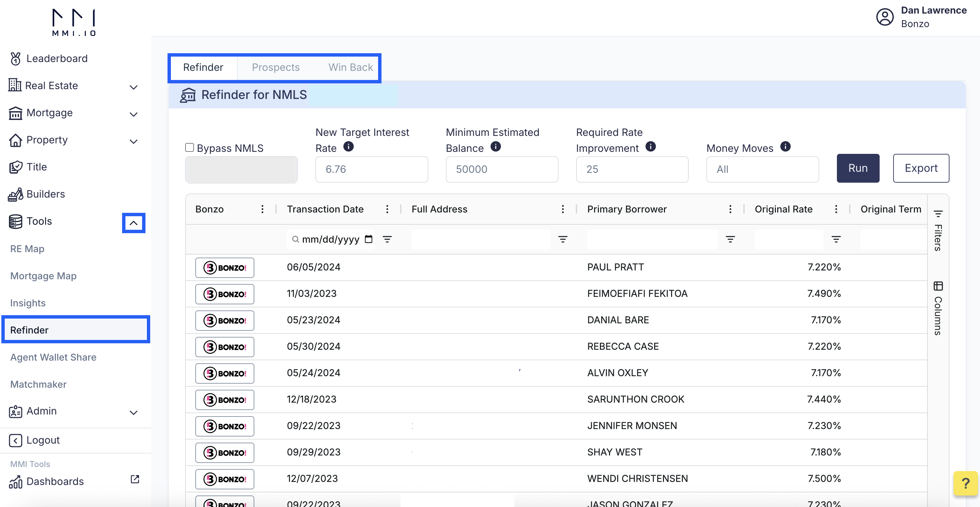The image size is (980, 507).
Task: Click the Export button
Action: [x=921, y=168]
